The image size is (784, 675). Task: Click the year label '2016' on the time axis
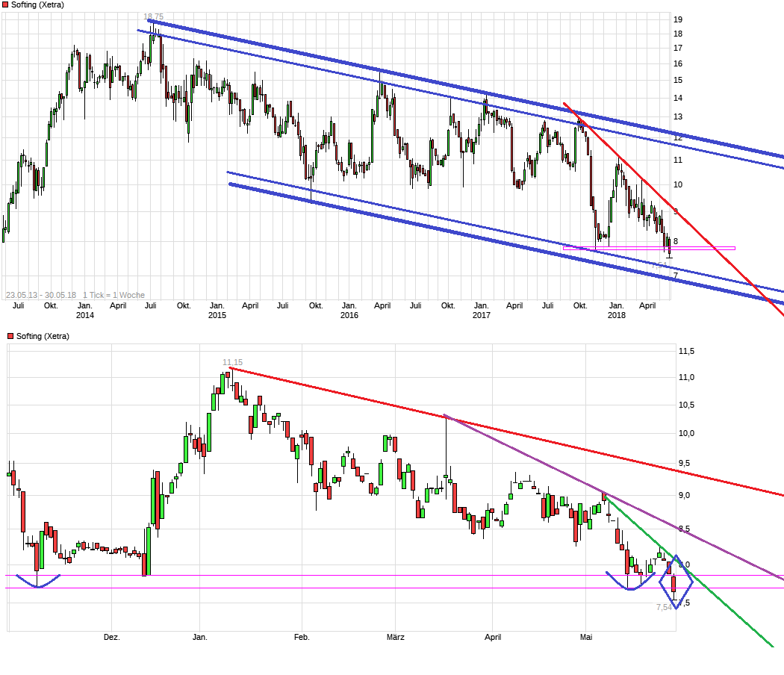(349, 315)
